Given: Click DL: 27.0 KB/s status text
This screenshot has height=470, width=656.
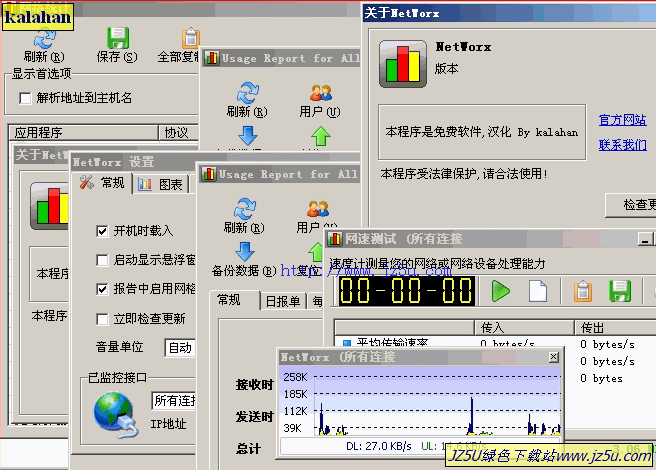Looking at the screenshot, I should (x=379, y=446).
